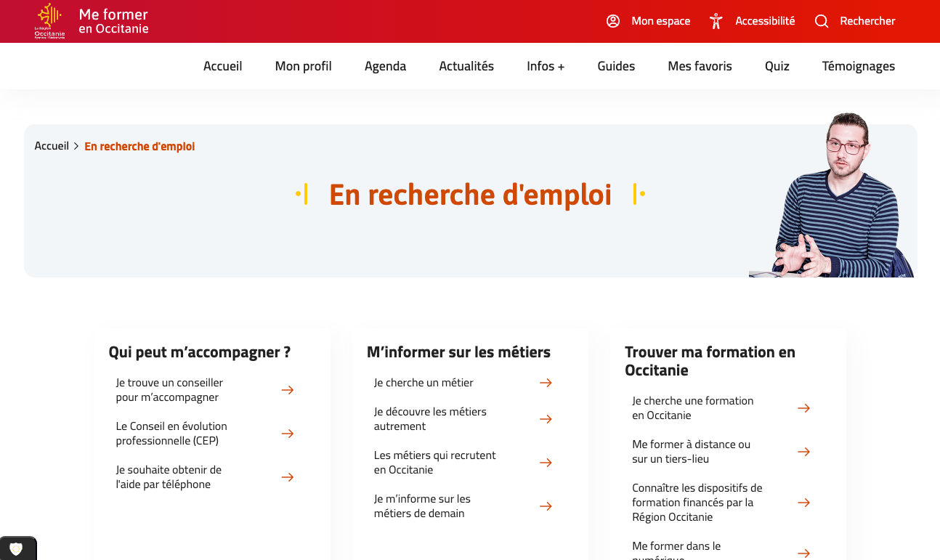Open the Guides menu item

(x=616, y=66)
